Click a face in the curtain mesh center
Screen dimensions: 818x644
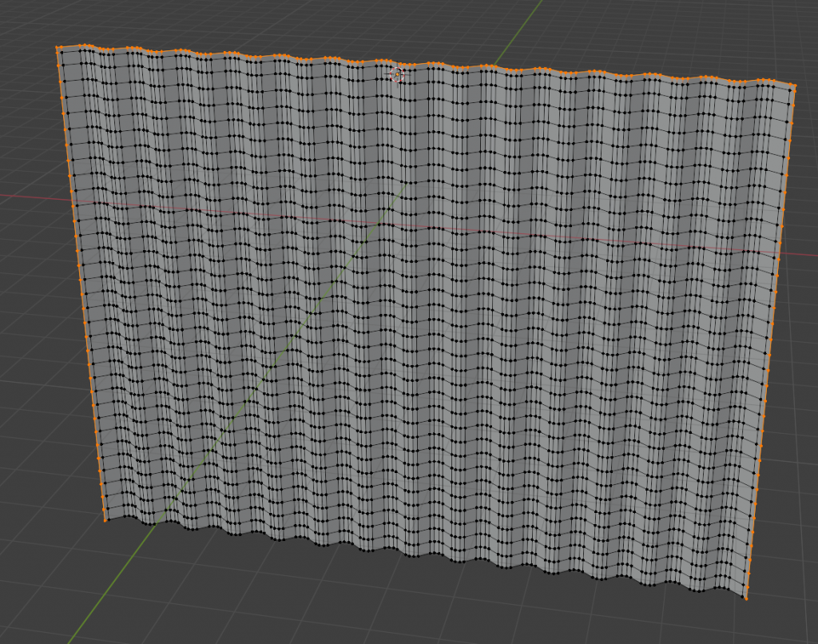[423, 320]
